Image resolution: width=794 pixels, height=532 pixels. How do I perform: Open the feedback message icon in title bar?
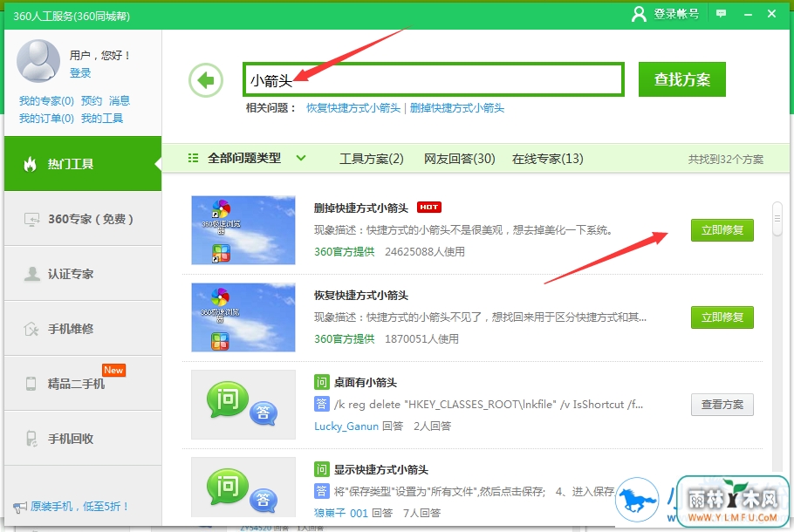pyautogui.click(x=721, y=14)
